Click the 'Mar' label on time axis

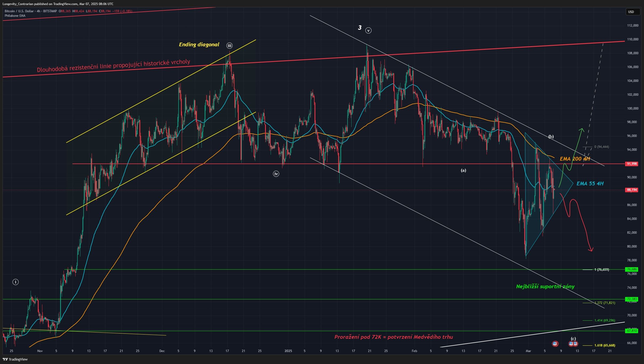pos(528,351)
